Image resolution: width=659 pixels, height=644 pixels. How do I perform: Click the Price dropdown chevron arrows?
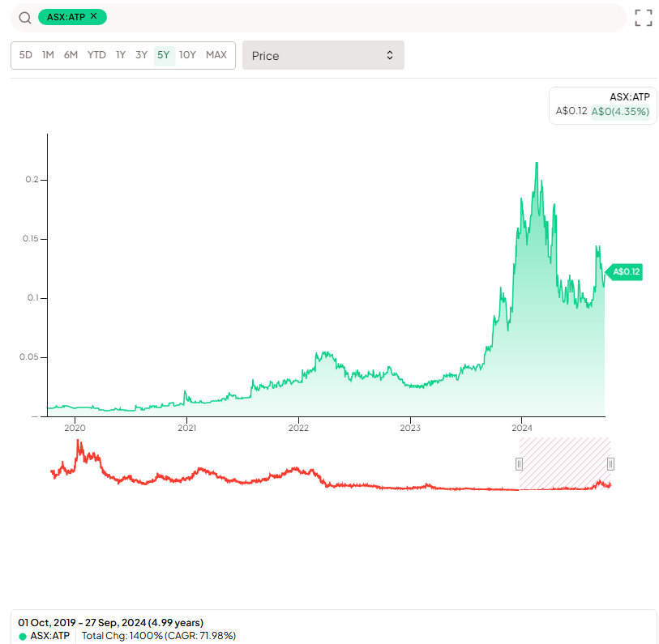389,55
